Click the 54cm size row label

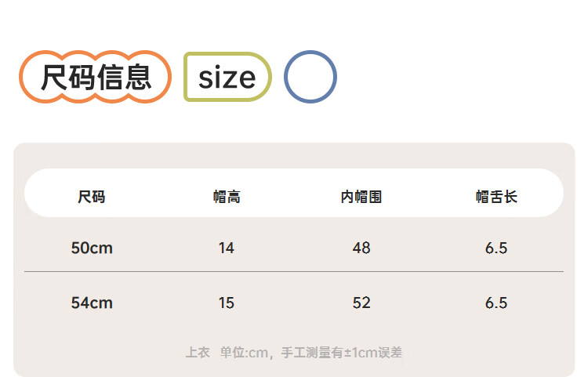coord(92,303)
